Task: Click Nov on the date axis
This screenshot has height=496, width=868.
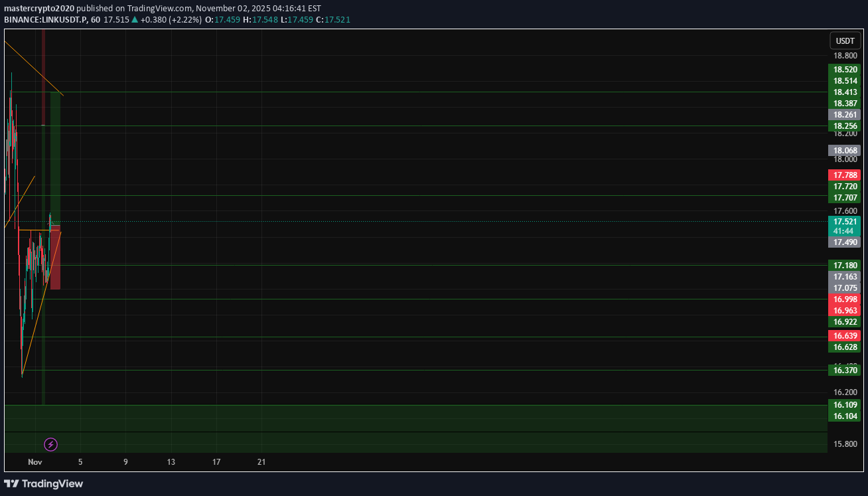Action: click(35, 461)
